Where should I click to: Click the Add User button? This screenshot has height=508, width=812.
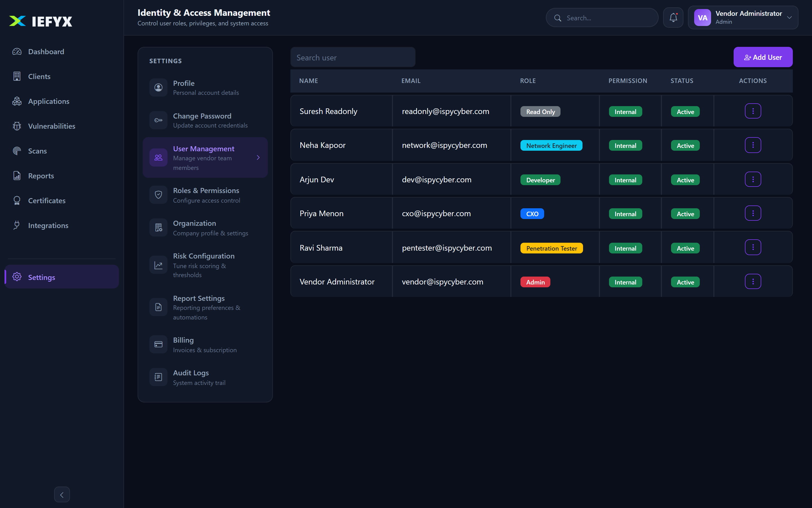click(x=763, y=57)
